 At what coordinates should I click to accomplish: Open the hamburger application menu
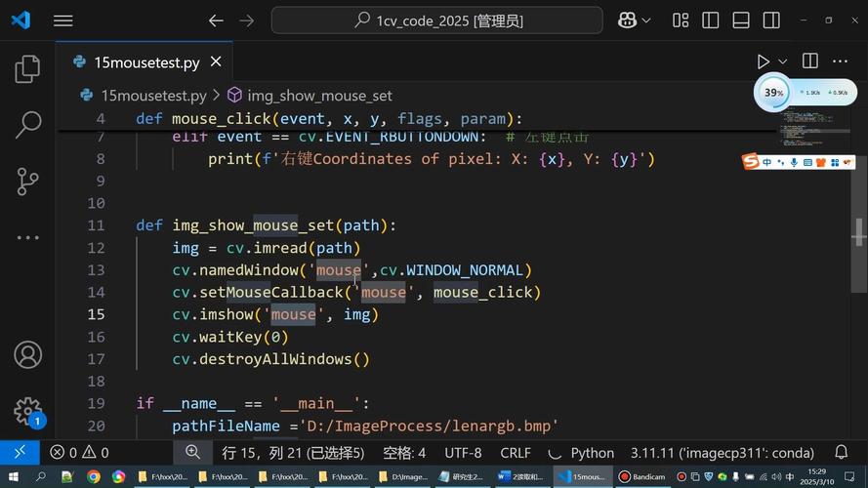[x=63, y=20]
